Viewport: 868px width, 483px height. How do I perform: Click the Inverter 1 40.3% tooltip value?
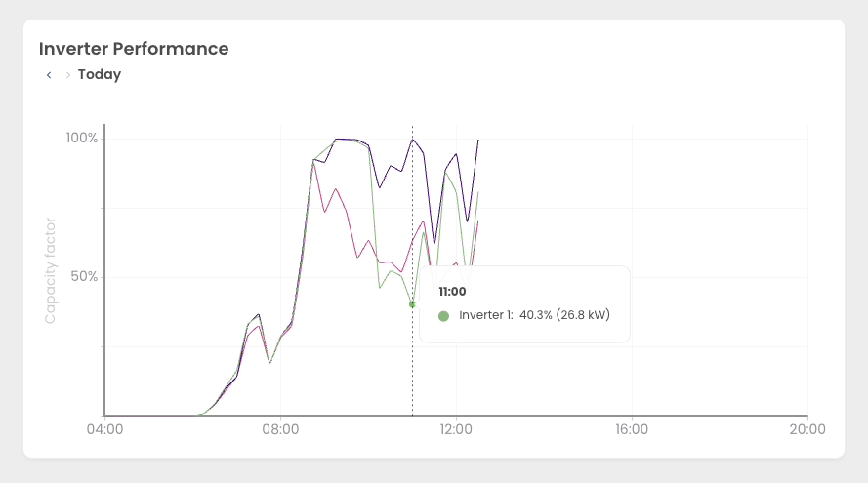pos(534,316)
